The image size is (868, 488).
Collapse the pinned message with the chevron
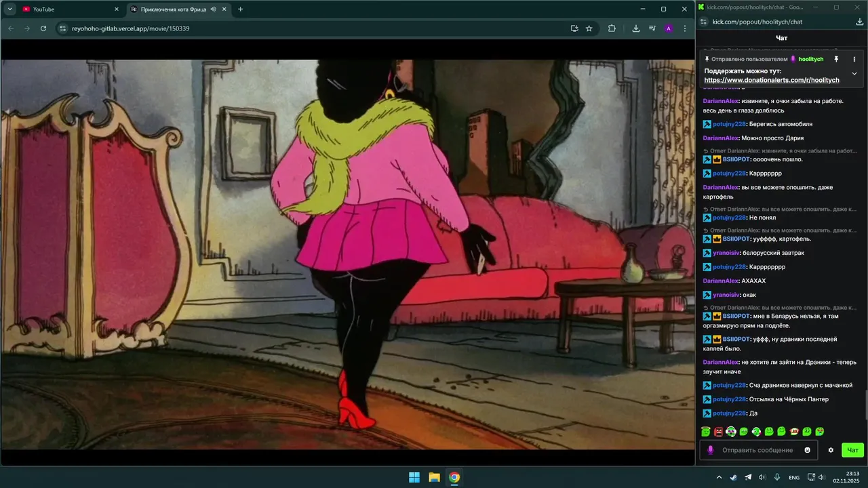(854, 73)
